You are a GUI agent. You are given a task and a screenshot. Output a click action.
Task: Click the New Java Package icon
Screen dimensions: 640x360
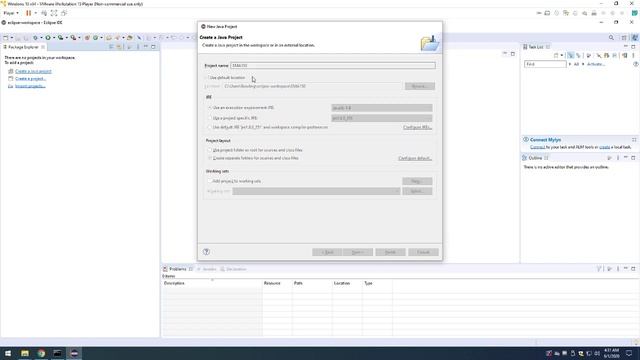[87, 38]
